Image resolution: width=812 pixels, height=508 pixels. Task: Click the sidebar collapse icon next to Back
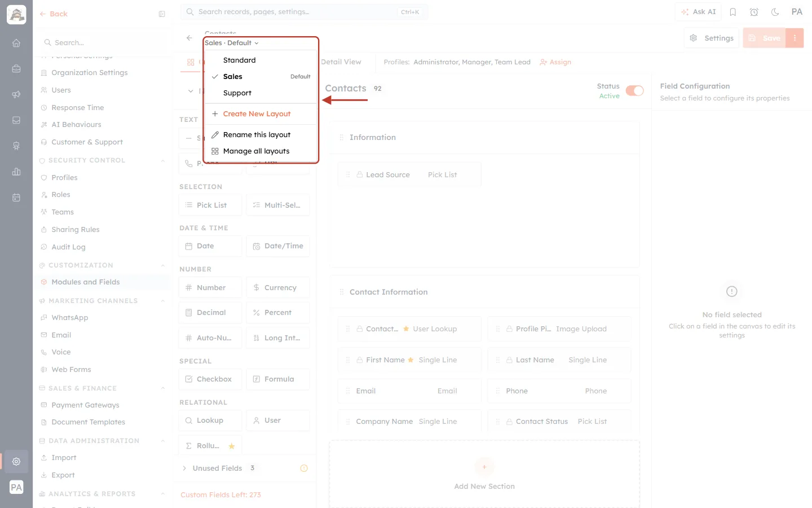coord(162,14)
